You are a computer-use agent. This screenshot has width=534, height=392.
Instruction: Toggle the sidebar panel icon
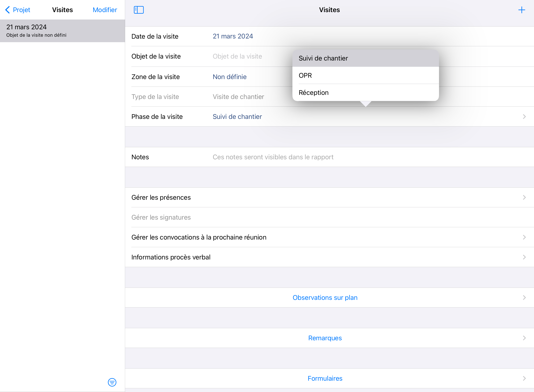pos(139,10)
